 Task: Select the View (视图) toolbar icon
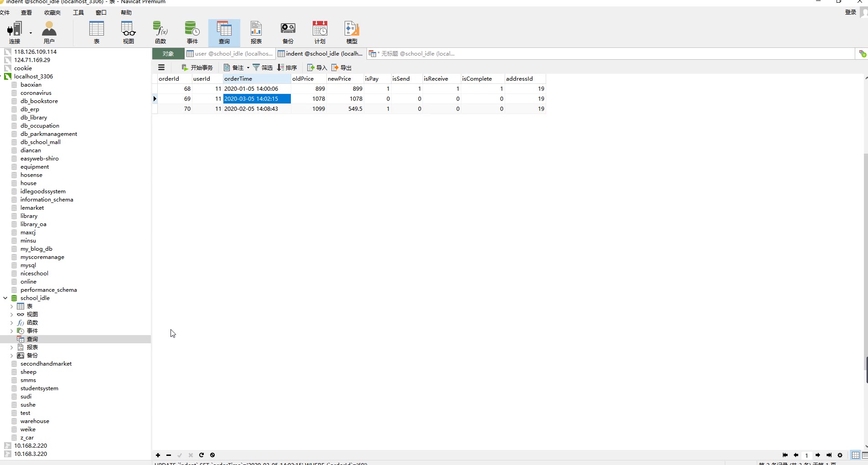click(x=129, y=32)
